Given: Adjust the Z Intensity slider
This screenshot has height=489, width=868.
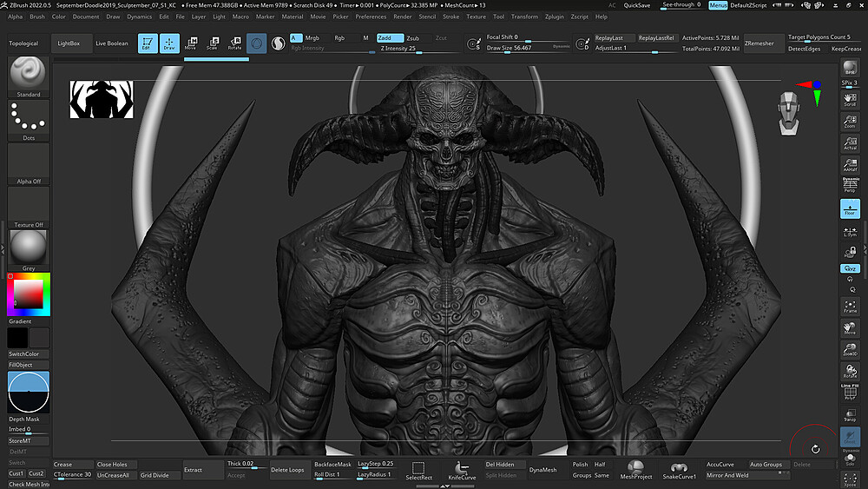Looking at the screenshot, I should pos(418,48).
